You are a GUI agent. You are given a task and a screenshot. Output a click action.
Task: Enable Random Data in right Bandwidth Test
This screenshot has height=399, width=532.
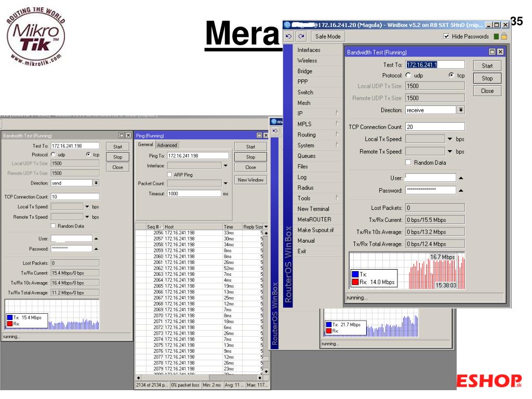(x=408, y=163)
